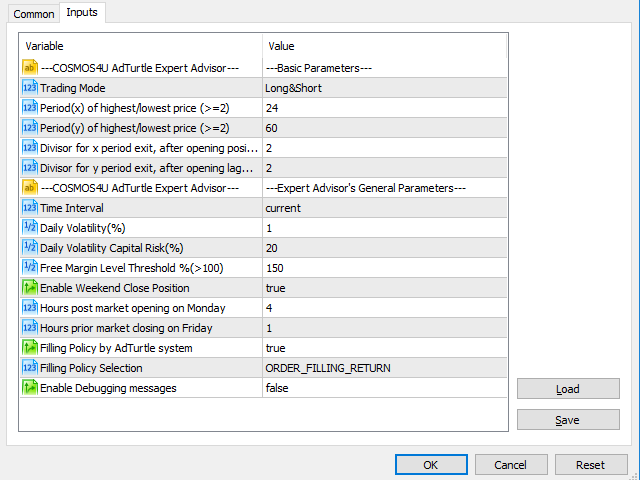The image size is (640, 480).
Task: Select the Inputs tab
Action: coord(82,13)
